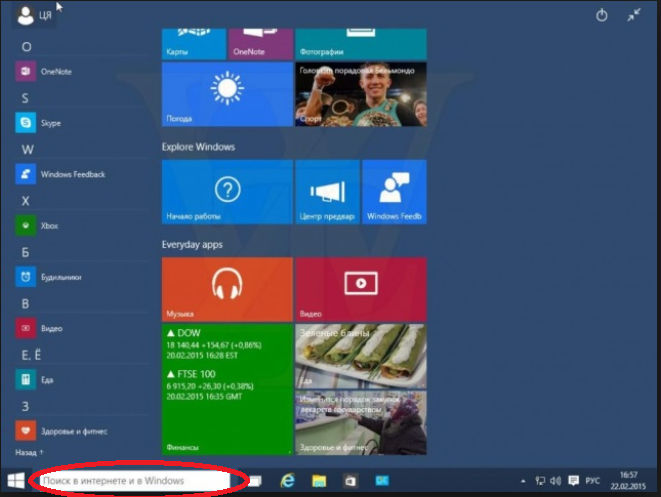
Task: Toggle Start menu full-screen resize arrows
Action: pos(634,15)
